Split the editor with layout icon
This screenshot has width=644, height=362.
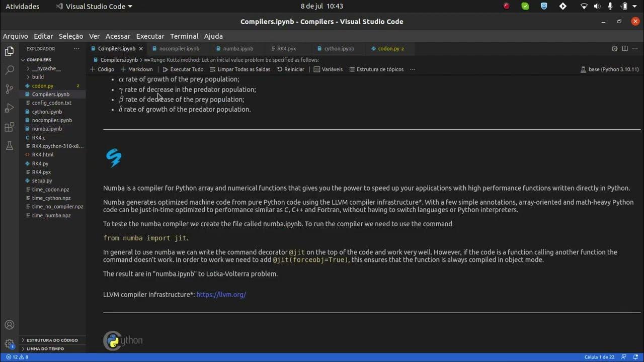point(625,49)
